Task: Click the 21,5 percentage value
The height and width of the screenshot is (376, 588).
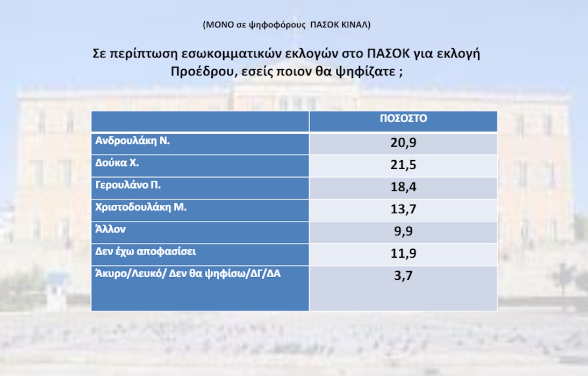Action: coord(403,164)
